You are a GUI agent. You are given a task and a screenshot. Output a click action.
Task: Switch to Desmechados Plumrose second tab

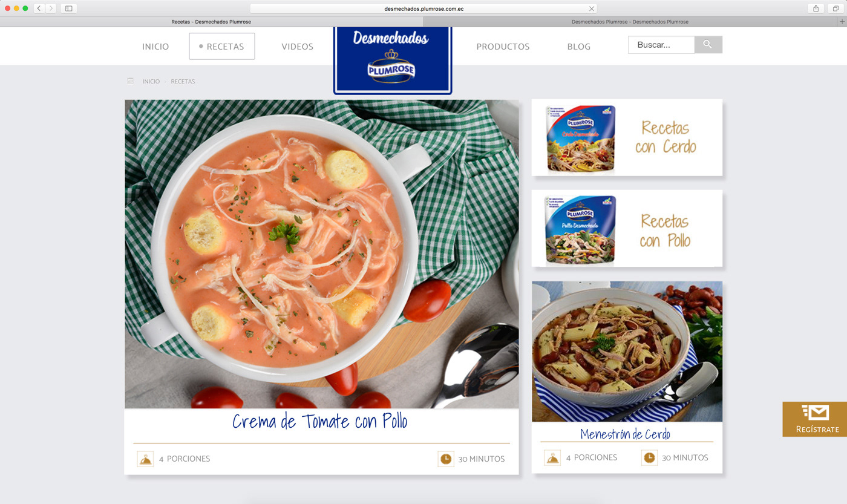pyautogui.click(x=630, y=22)
